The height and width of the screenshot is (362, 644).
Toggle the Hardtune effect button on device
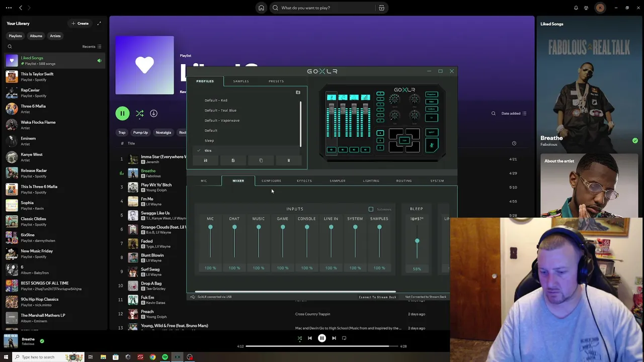(432, 109)
